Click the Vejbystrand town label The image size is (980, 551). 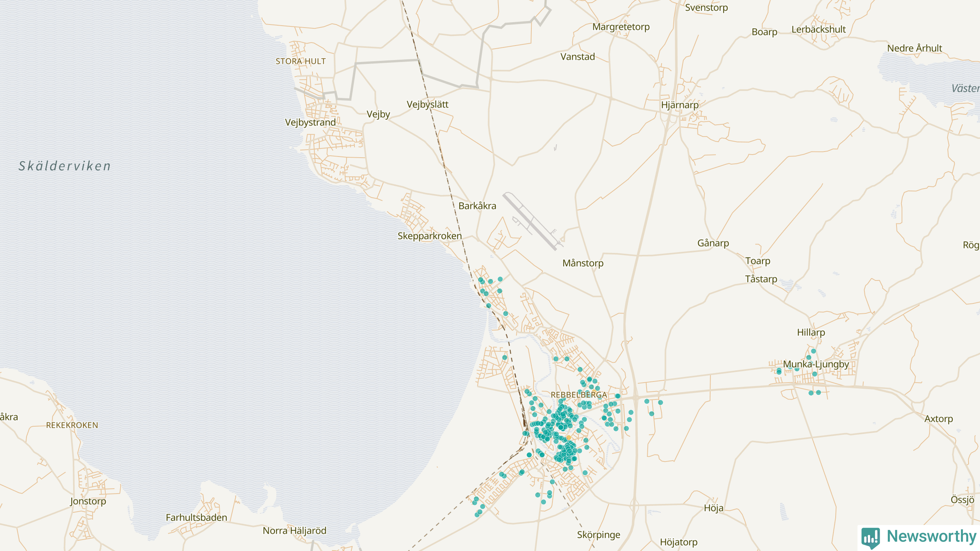pyautogui.click(x=310, y=122)
